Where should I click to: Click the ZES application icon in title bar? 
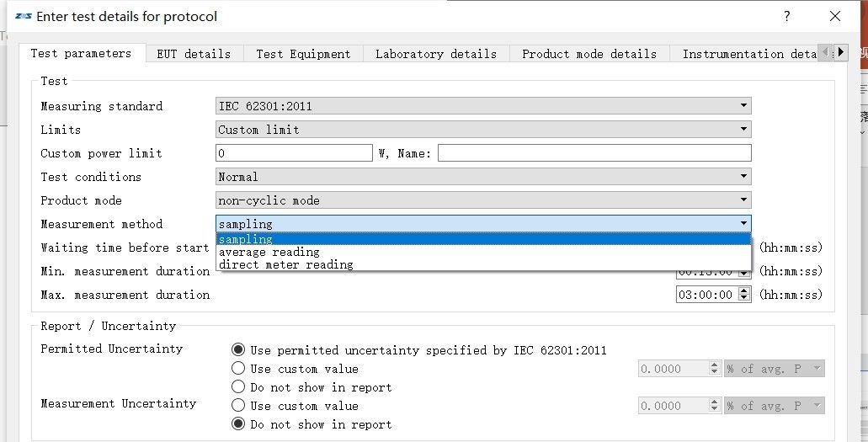[24, 16]
